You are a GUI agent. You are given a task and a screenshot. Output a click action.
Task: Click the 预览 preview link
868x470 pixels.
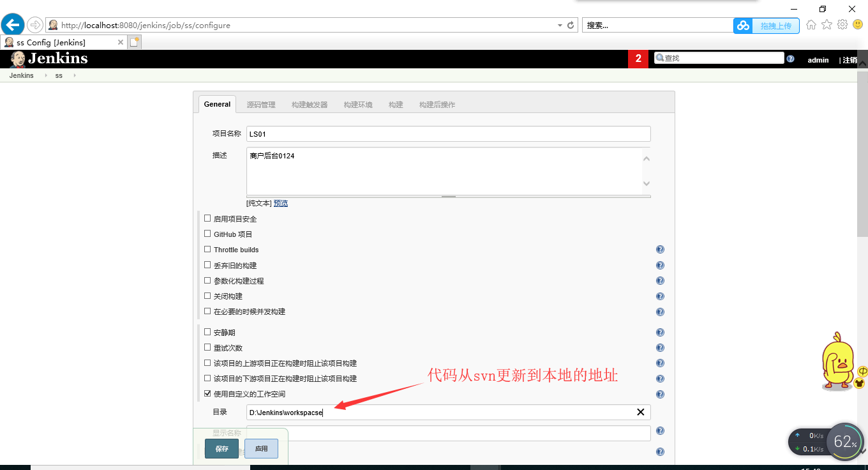[x=281, y=203]
